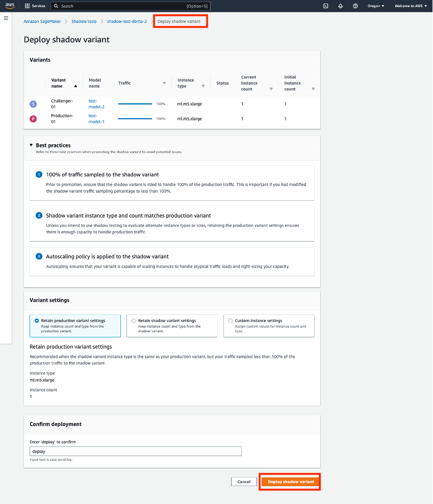Open the notifications bell
This screenshot has width=433, height=504.
(x=340, y=6)
